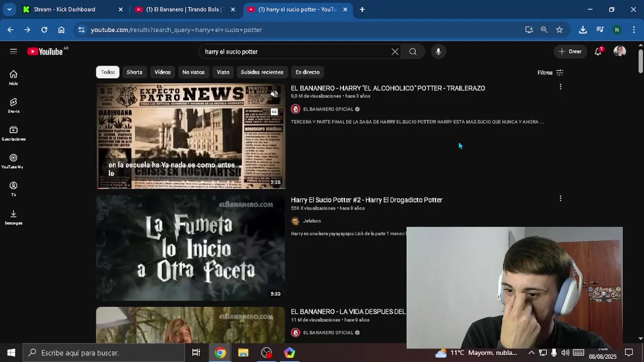
Task: Open the volume icon in system tray
Action: [565, 353]
